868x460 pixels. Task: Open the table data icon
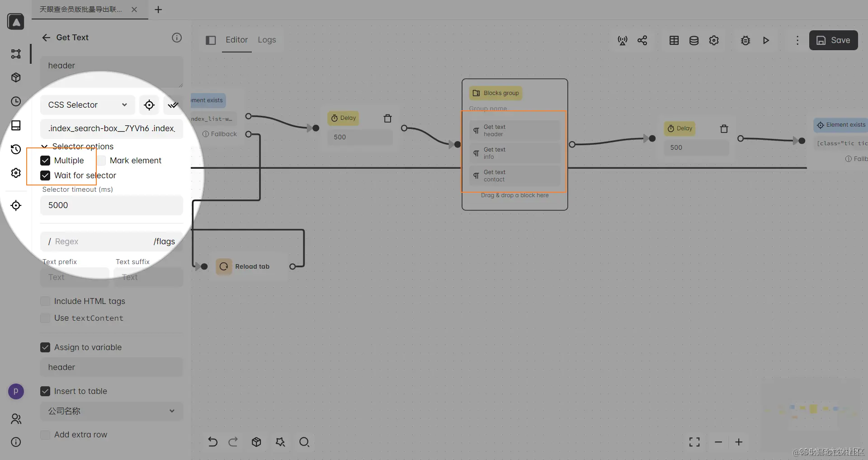(674, 40)
